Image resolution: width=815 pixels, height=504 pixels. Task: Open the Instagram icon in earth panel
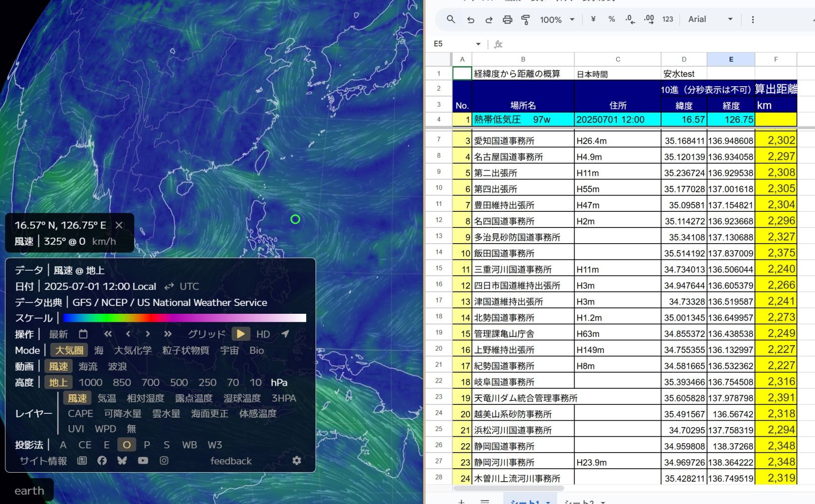[164, 460]
